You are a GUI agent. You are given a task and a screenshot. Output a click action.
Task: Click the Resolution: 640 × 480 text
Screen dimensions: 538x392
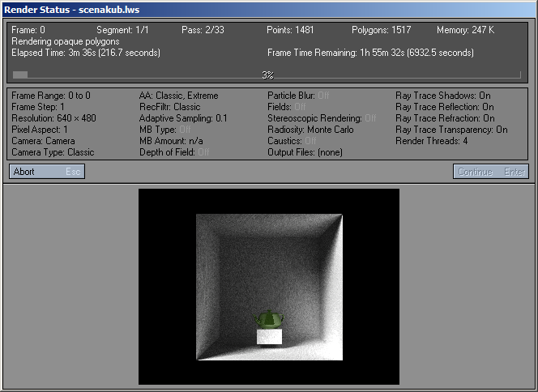coord(53,118)
